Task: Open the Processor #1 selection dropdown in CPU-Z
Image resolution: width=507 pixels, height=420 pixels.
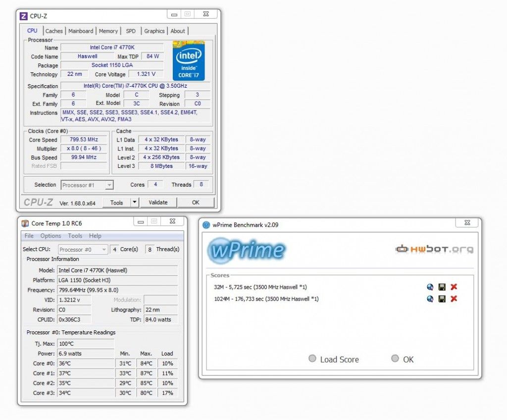Action: 87,185
